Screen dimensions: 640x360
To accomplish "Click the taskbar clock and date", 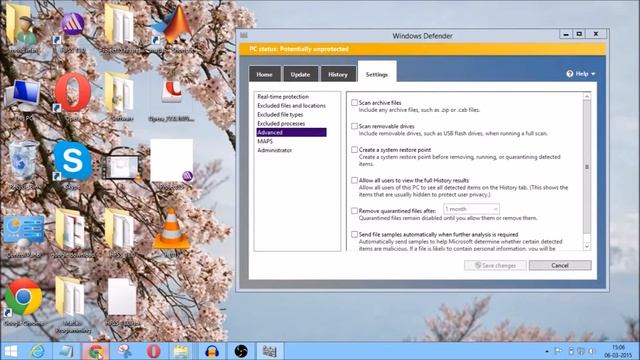I will point(619,351).
